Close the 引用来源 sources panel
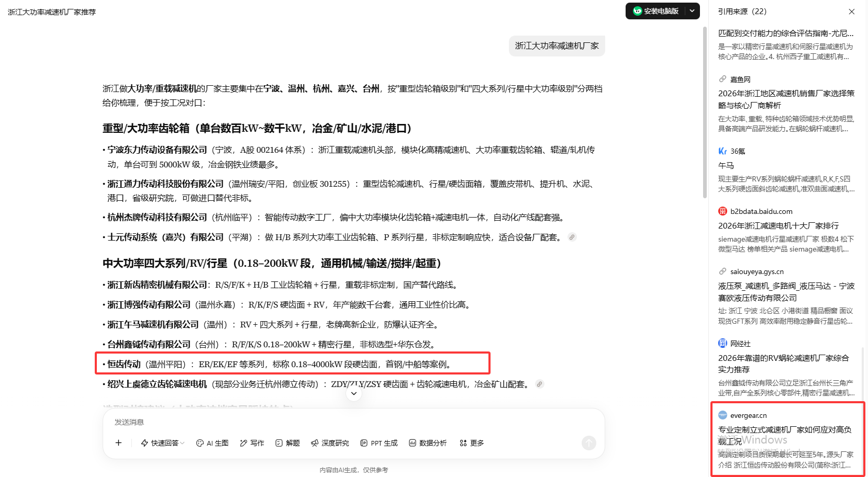Viewport: 868px width, 477px height. [x=852, y=12]
